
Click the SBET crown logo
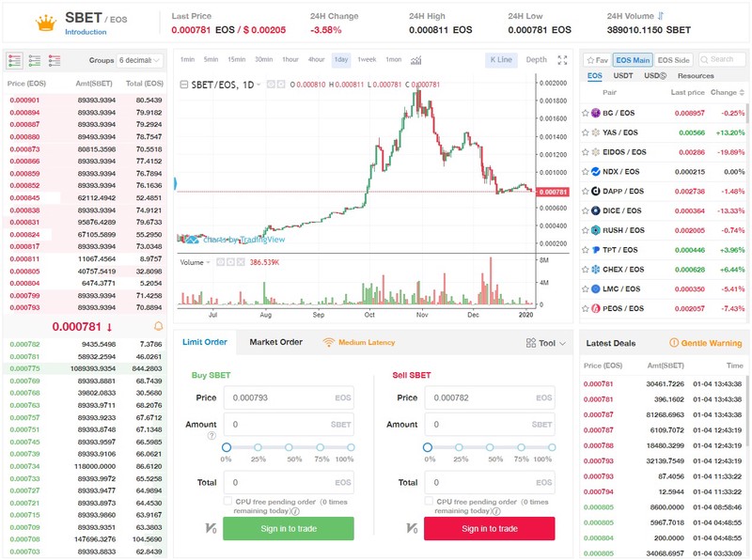tap(46, 23)
